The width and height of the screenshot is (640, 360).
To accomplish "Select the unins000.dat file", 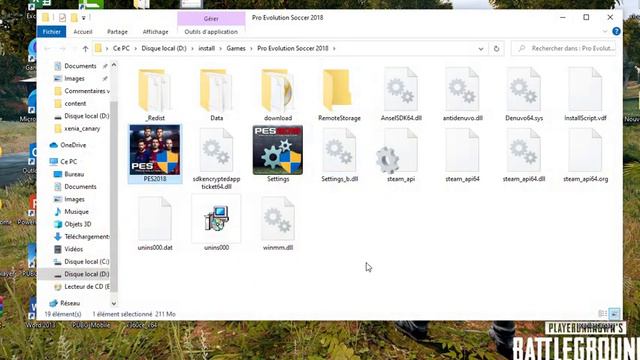I will pyautogui.click(x=155, y=223).
